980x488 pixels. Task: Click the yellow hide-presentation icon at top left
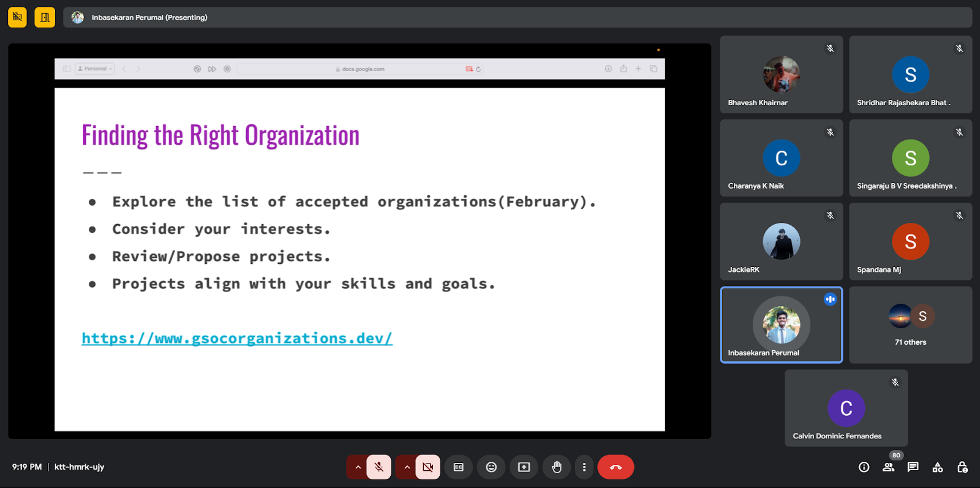pyautogui.click(x=17, y=17)
